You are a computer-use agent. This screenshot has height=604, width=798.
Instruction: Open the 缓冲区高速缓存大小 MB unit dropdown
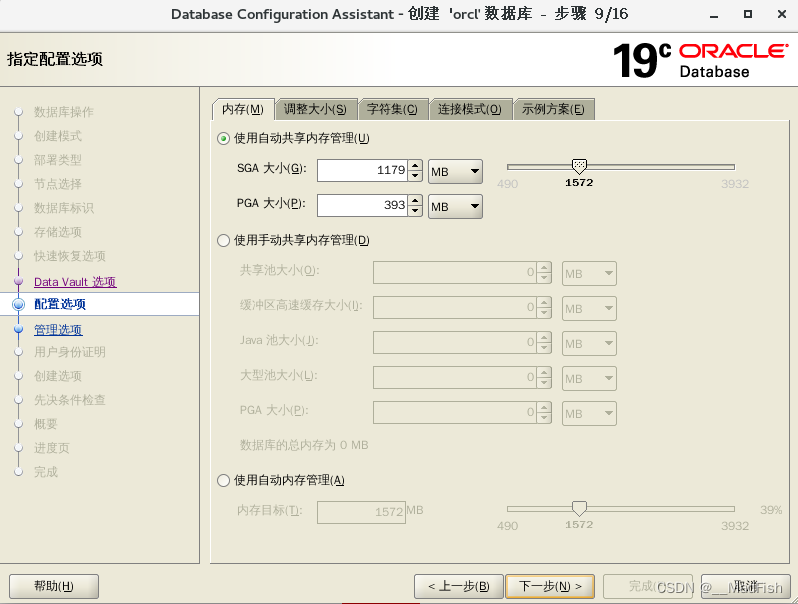(x=589, y=308)
